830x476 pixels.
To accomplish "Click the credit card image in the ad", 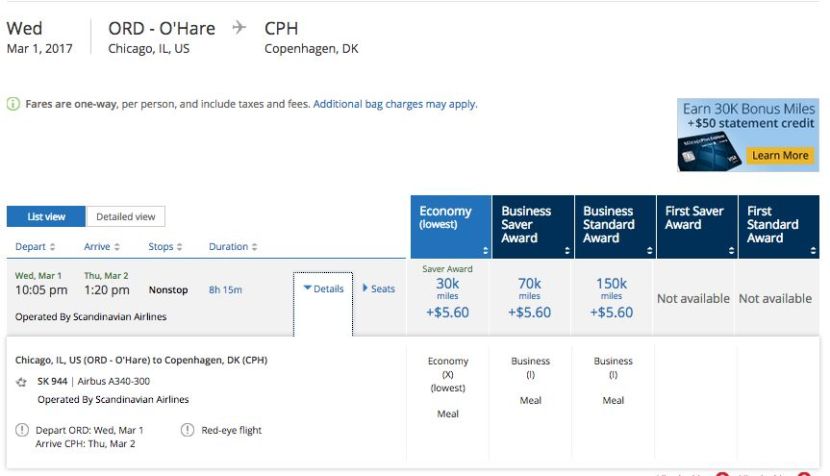I will 708,150.
